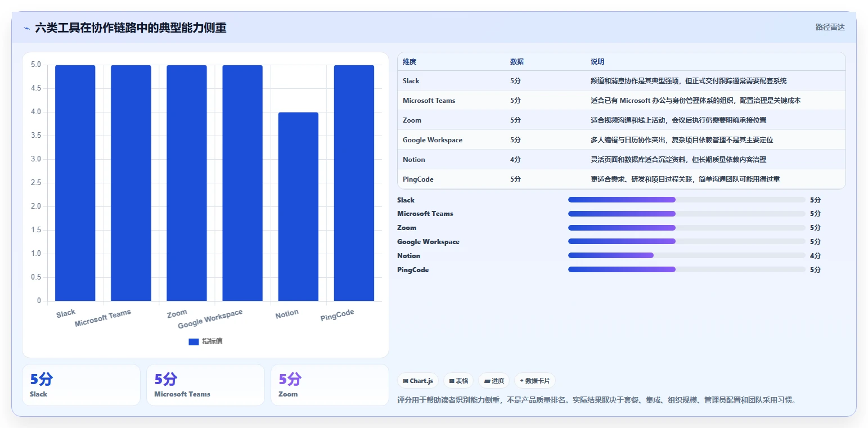Click the PingCode progress bar
Viewport: 868px width, 428px height.
click(x=687, y=269)
